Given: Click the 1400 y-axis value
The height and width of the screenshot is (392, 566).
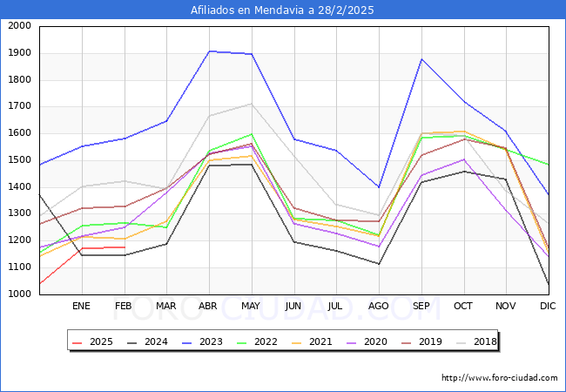Looking at the screenshot, I should tap(19, 187).
